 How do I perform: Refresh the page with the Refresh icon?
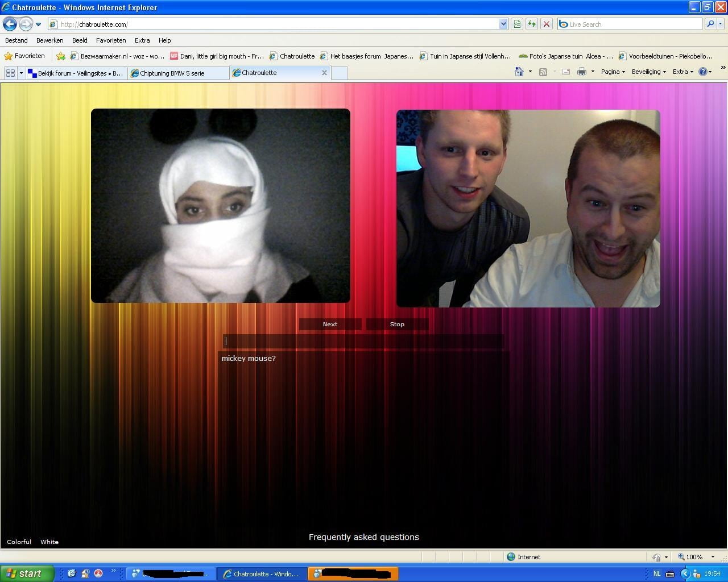coord(532,24)
